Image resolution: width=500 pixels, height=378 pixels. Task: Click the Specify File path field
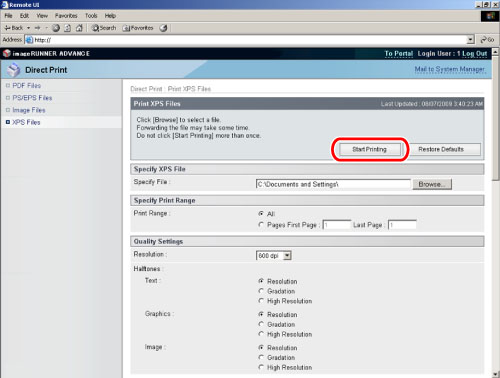coord(333,184)
